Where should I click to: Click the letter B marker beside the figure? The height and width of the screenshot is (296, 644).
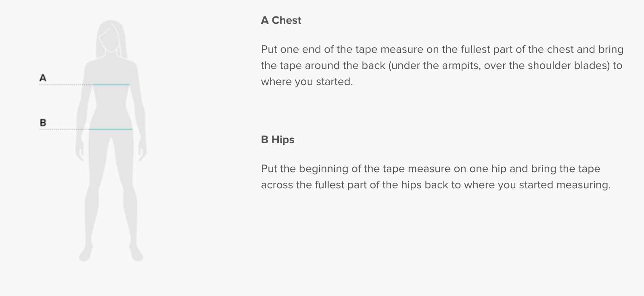point(43,123)
